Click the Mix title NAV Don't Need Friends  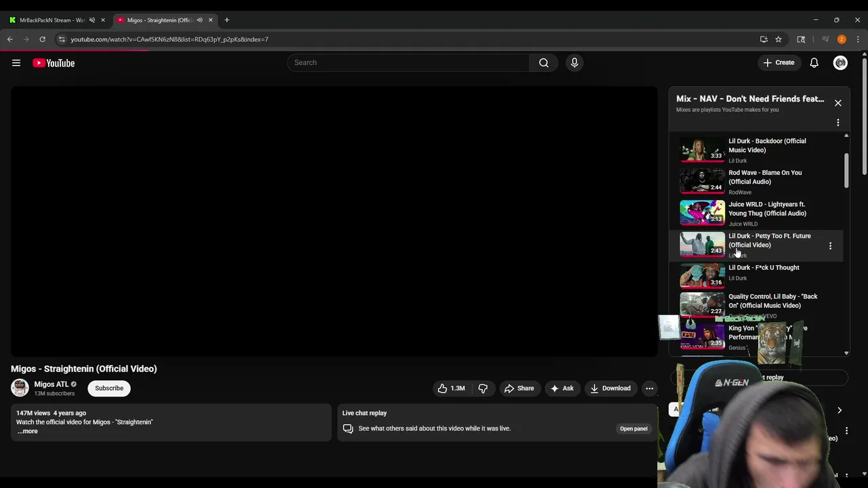tap(750, 99)
